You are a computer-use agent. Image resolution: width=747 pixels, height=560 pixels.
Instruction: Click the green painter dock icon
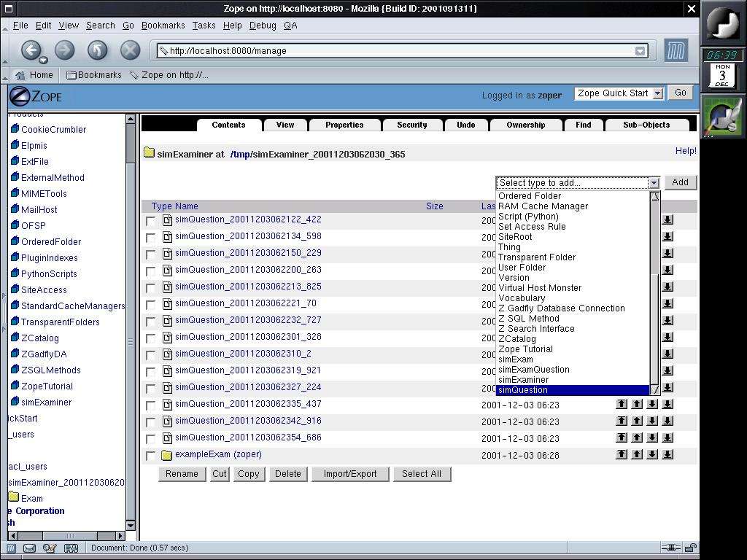(723, 117)
